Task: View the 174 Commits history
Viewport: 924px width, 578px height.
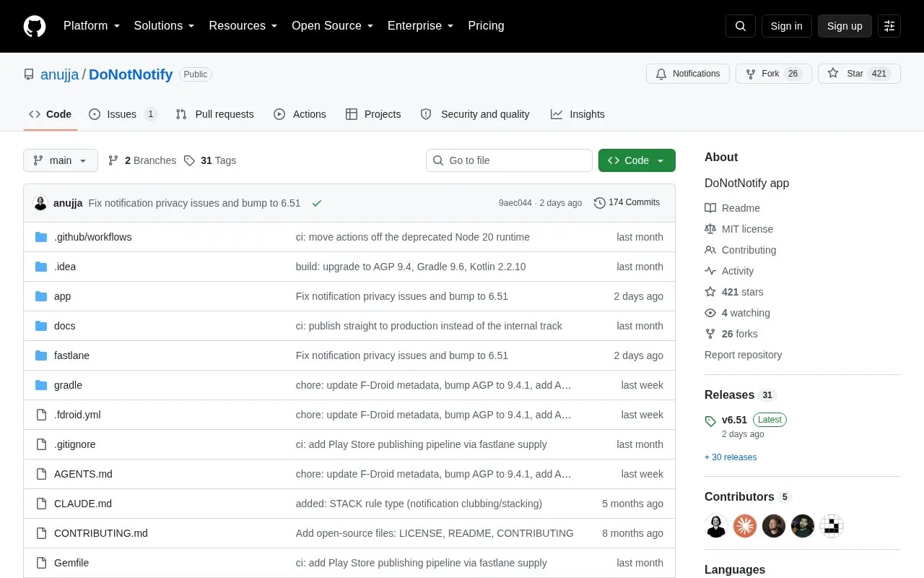Action: (627, 202)
